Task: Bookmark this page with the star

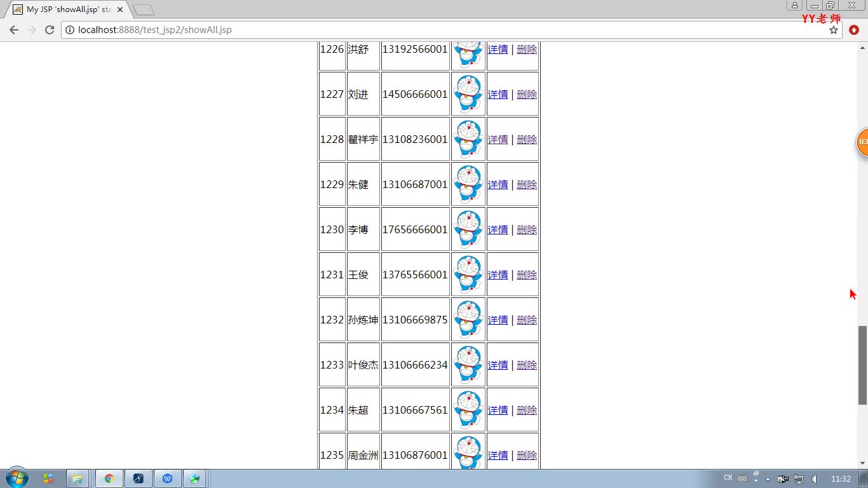Action: (x=834, y=30)
